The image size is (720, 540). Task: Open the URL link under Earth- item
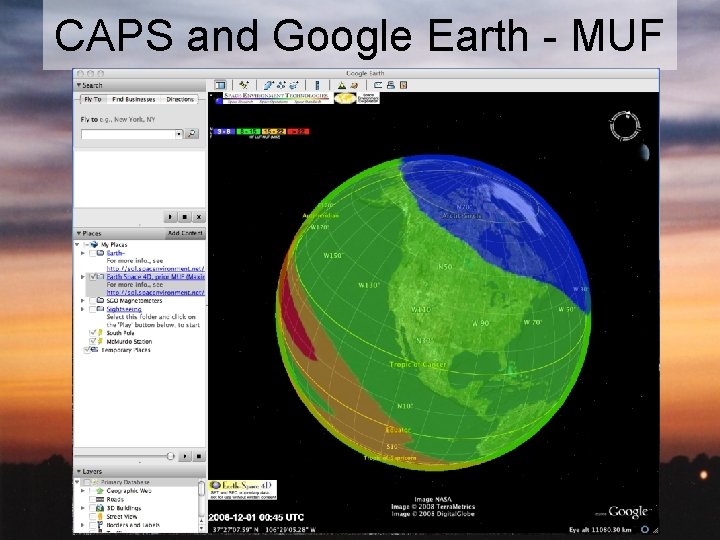156,269
